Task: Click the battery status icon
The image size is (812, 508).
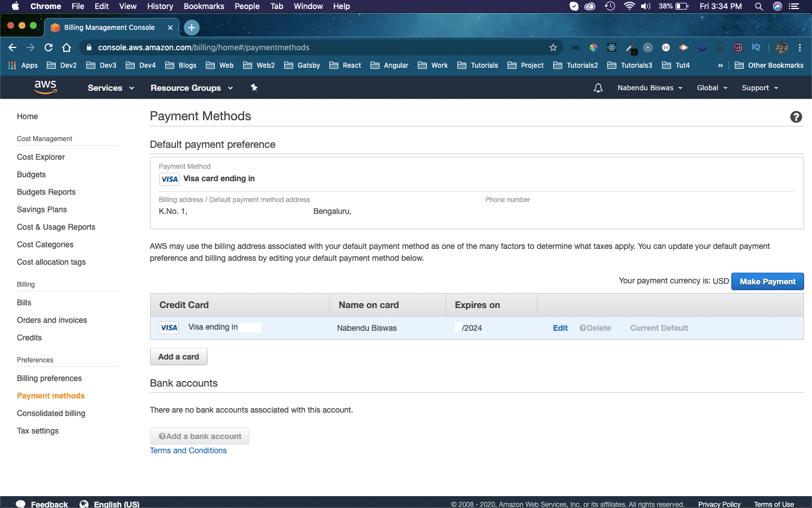Action: (x=682, y=6)
